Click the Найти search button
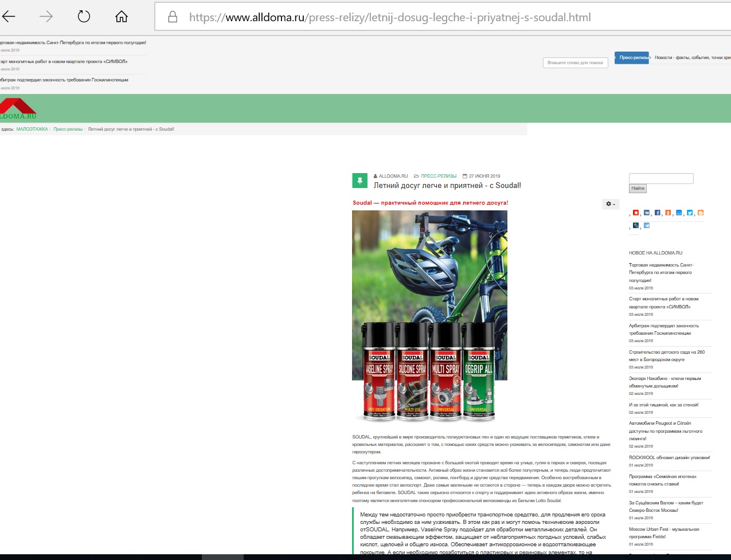 [x=638, y=189]
